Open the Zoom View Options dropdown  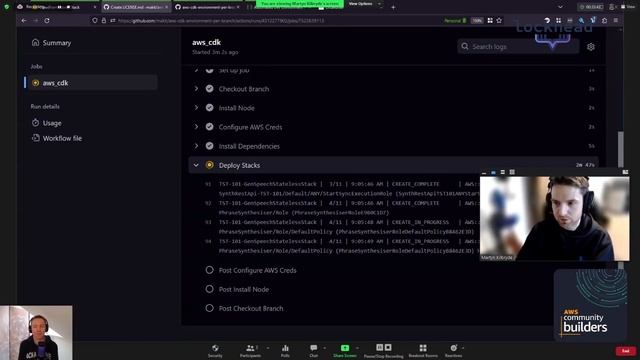coord(363,4)
